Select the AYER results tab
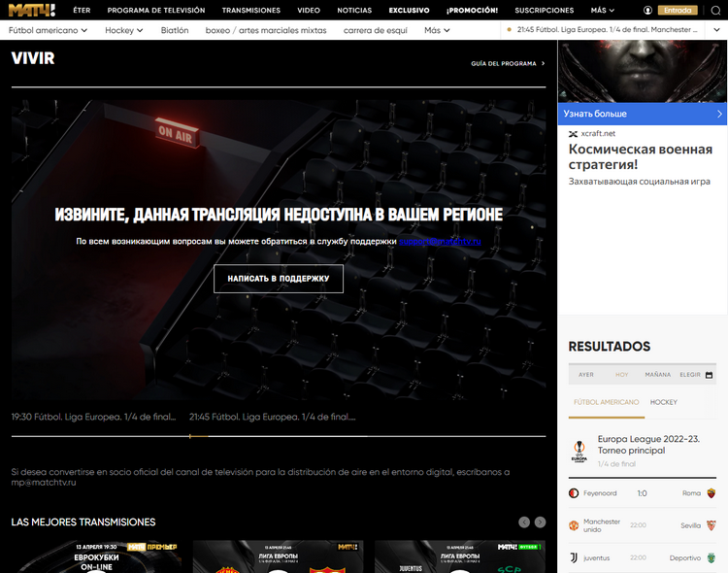Image resolution: width=728 pixels, height=573 pixels. pyautogui.click(x=586, y=375)
